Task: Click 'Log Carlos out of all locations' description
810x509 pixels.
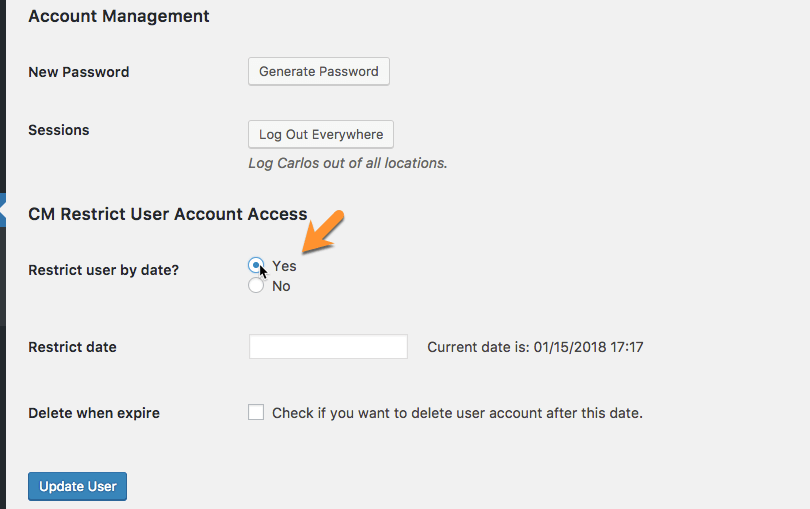Action: pyautogui.click(x=347, y=163)
